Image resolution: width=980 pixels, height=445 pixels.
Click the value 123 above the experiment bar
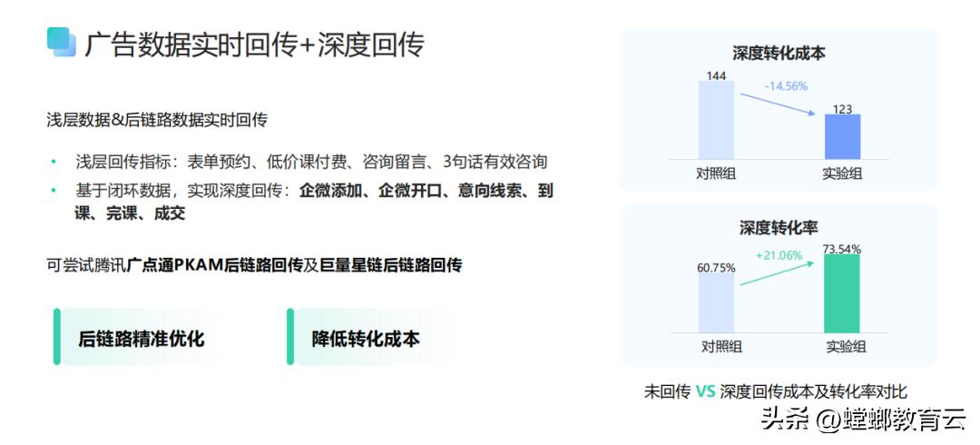[x=842, y=109]
